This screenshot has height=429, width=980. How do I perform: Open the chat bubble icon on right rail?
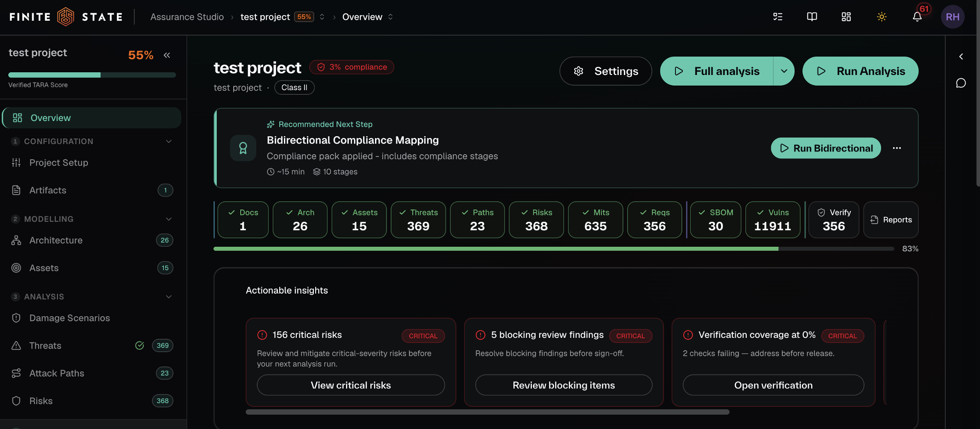click(x=961, y=83)
